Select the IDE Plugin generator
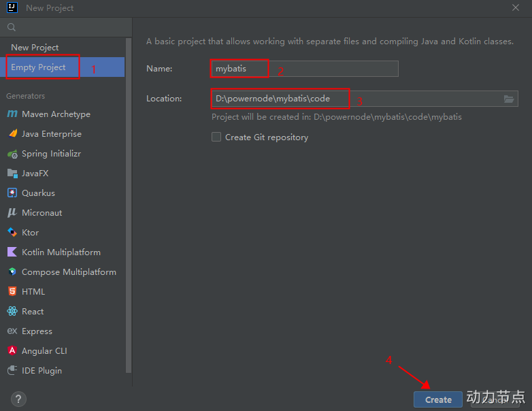532x411 pixels. (x=41, y=371)
